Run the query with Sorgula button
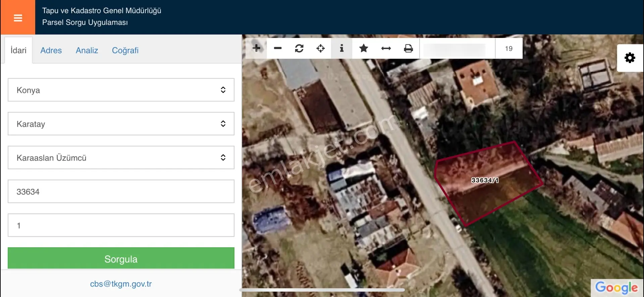 click(121, 258)
